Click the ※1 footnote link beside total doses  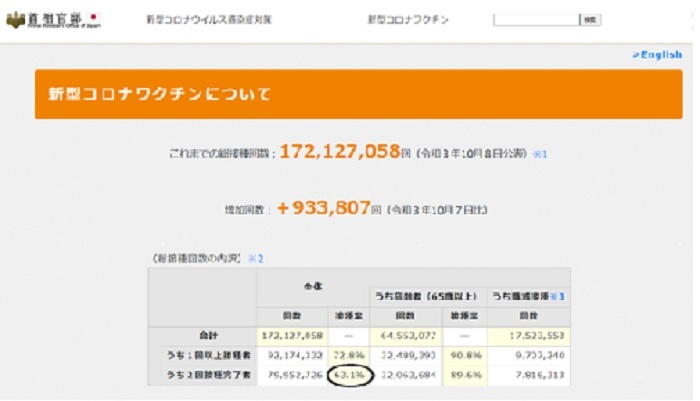pos(539,154)
